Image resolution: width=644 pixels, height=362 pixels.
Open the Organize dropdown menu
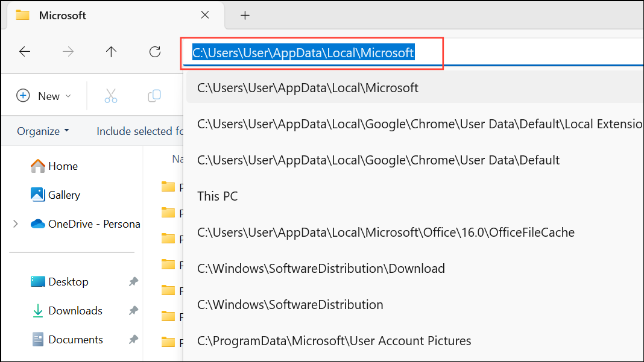pyautogui.click(x=43, y=131)
